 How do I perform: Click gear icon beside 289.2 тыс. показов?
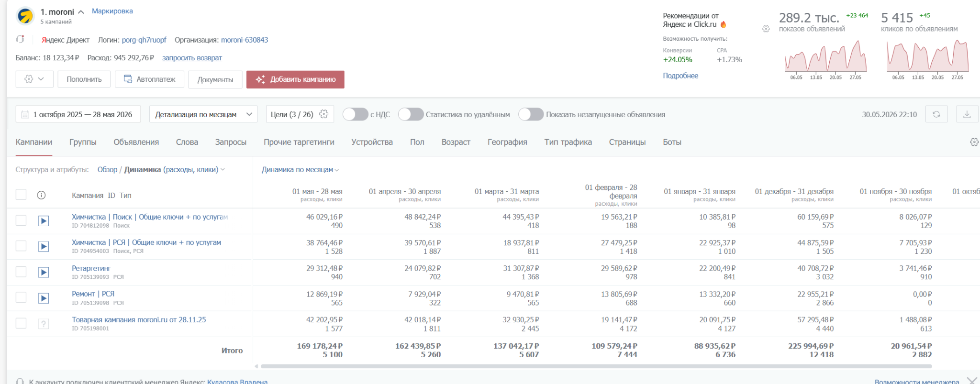766,29
